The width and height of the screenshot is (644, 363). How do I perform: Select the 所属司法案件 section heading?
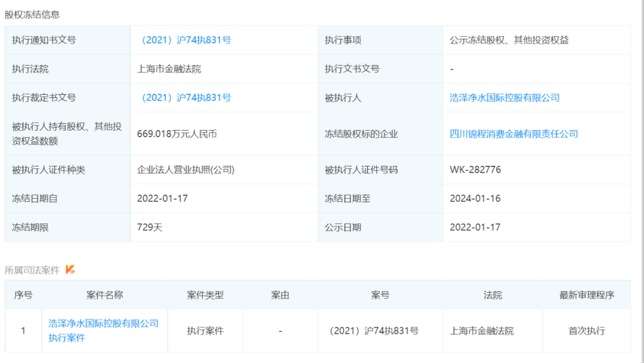point(32,270)
